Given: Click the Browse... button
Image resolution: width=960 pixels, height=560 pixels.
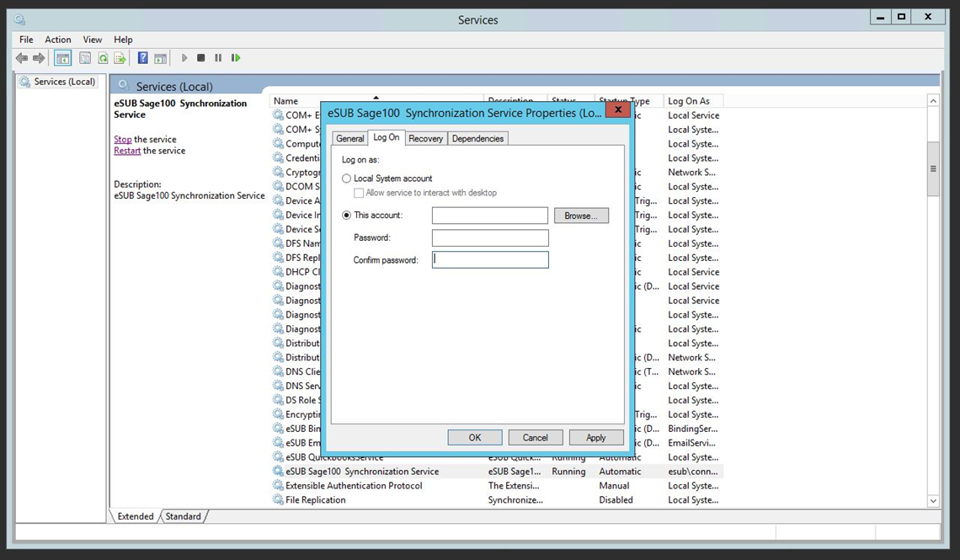Looking at the screenshot, I should (x=581, y=216).
